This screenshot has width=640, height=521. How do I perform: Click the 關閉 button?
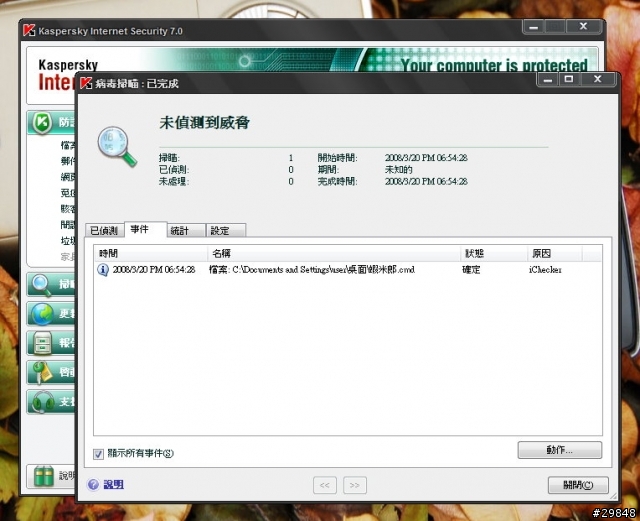pyautogui.click(x=578, y=485)
